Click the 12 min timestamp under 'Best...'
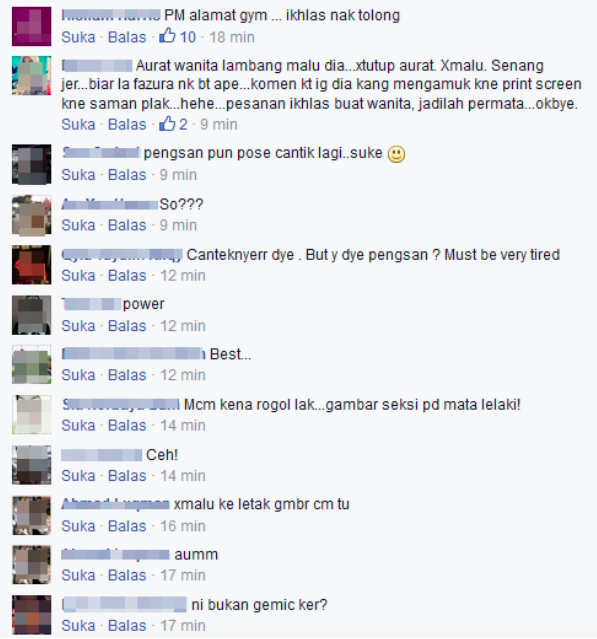The width and height of the screenshot is (597, 639). [x=183, y=375]
